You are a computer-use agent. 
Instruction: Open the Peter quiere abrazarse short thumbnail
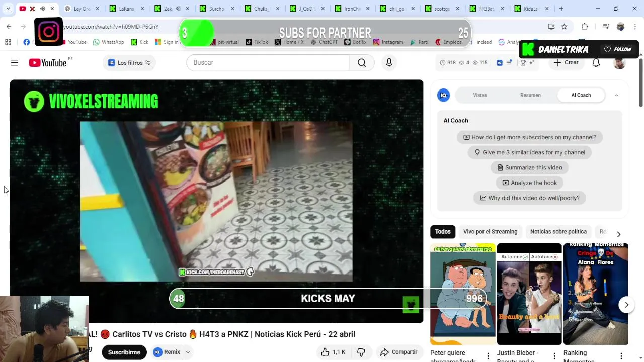click(463, 294)
